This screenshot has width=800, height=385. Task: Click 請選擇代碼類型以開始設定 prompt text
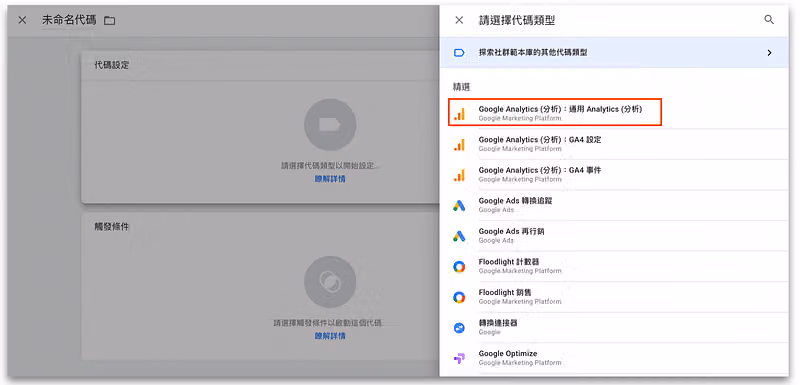331,166
